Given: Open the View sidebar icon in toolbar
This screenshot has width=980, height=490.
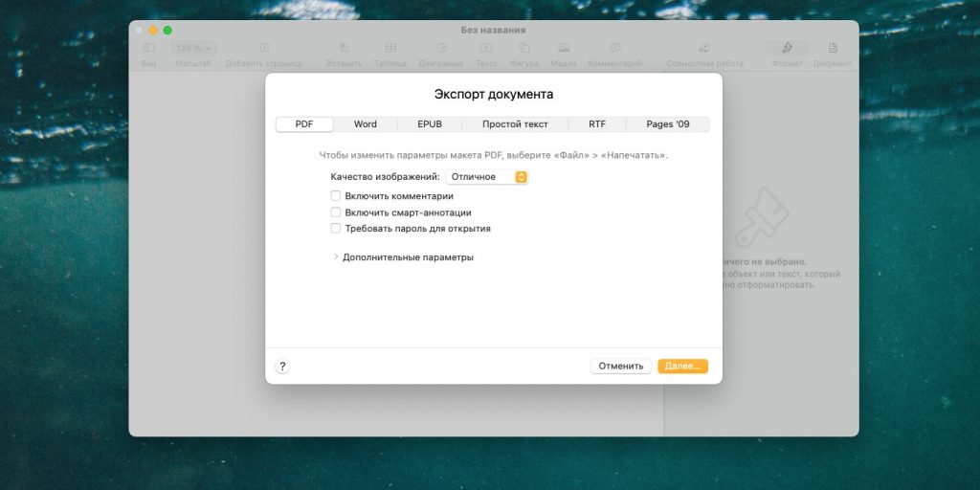Looking at the screenshot, I should (148, 48).
